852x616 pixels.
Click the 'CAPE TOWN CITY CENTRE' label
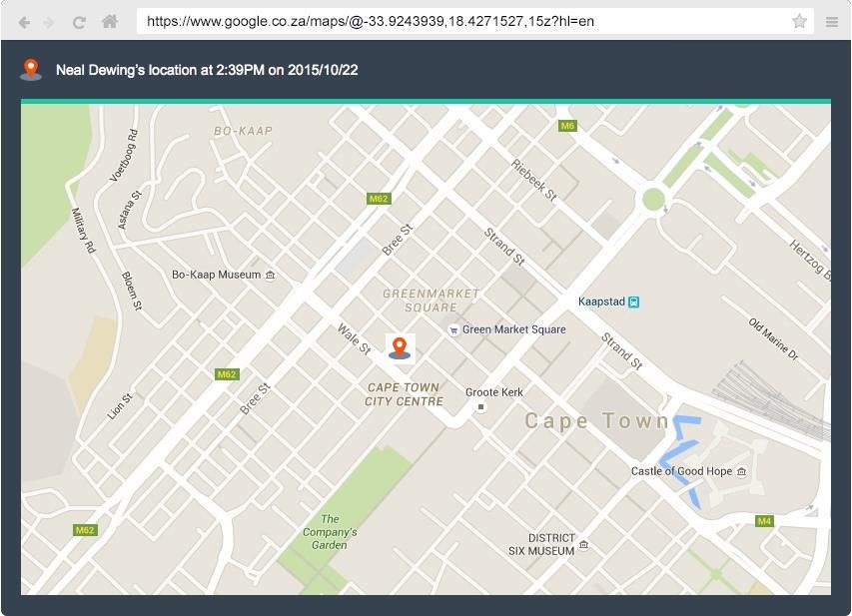pyautogui.click(x=404, y=394)
